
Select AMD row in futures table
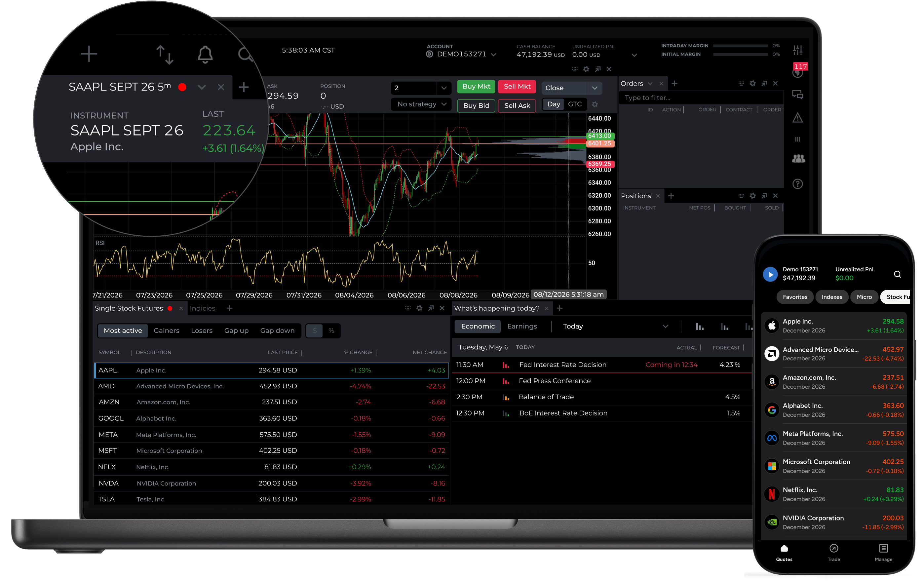point(272,386)
